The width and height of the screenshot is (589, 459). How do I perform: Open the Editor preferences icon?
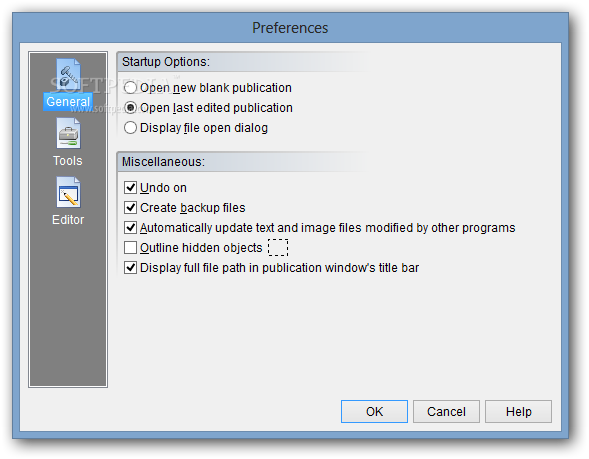[68, 192]
